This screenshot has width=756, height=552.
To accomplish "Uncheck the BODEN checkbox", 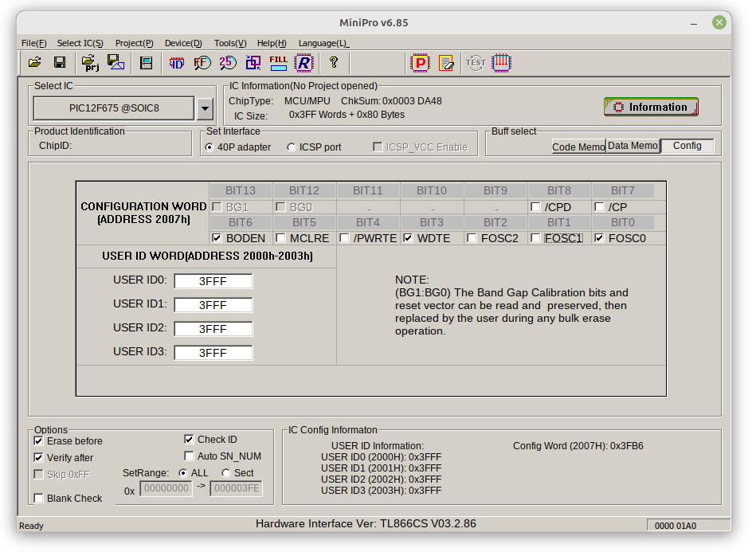I will tap(217, 238).
